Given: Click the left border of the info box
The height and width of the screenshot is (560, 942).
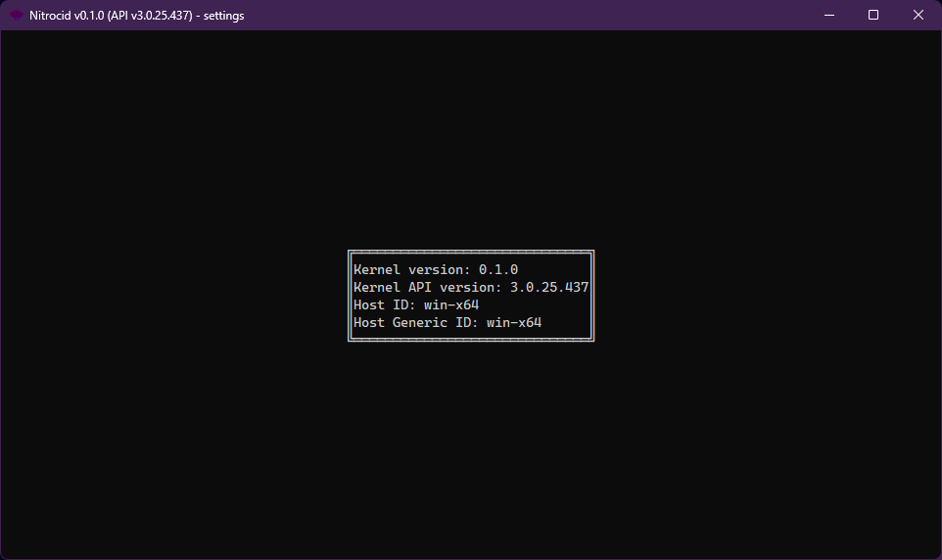Looking at the screenshot, I should click(x=350, y=296).
